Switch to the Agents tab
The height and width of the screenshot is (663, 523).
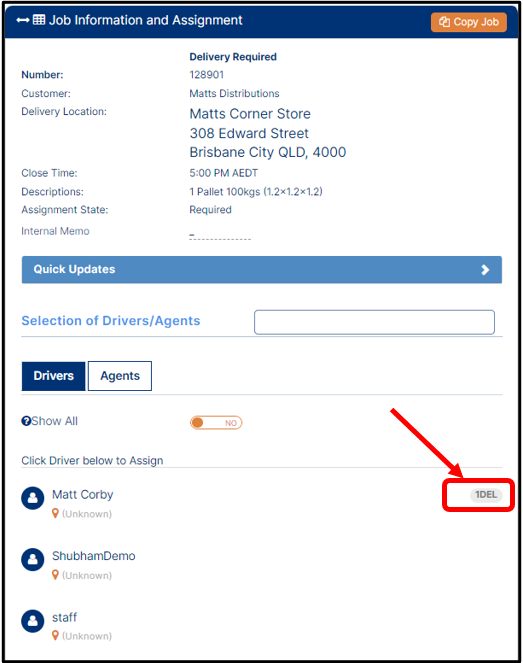pos(120,376)
